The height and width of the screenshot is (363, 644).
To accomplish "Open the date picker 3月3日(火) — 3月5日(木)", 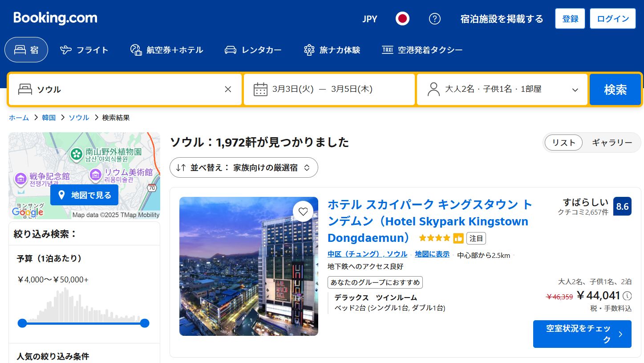I will [329, 89].
